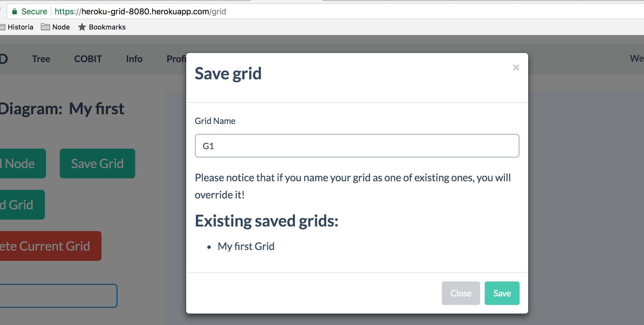Click the green lock Secure icon
Screen dimensions: 644x325
click(x=15, y=11)
